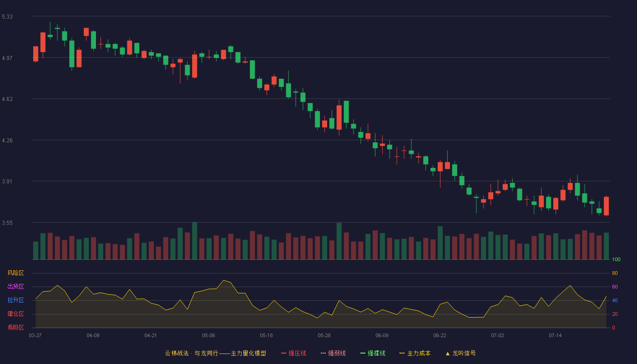Select the 风险区 zone label
This screenshot has width=637, height=364.
pos(15,273)
